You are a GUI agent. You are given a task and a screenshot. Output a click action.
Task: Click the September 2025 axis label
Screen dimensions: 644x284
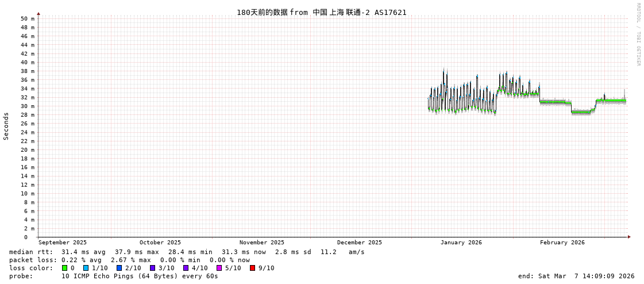pyautogui.click(x=63, y=243)
